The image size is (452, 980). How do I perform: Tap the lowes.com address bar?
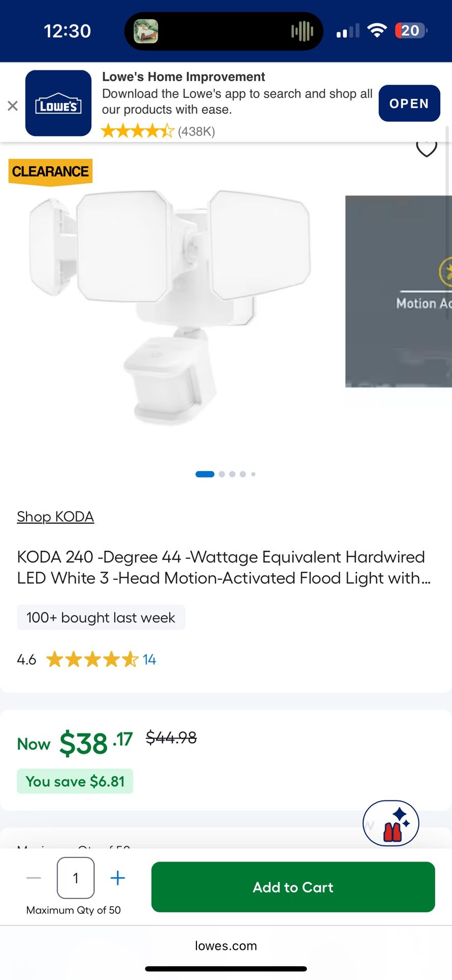pos(226,946)
